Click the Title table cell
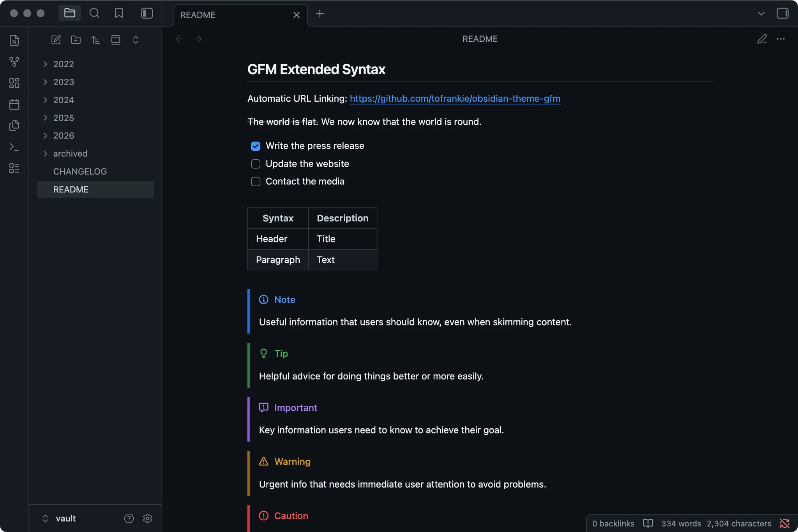This screenshot has height=532, width=798. click(343, 239)
